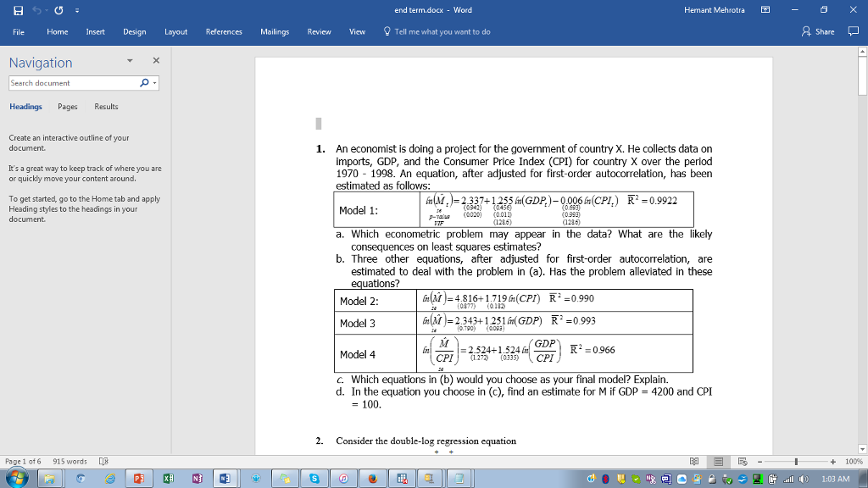Select Print Layout view icon
The width and height of the screenshot is (868, 488).
pyautogui.click(x=719, y=462)
